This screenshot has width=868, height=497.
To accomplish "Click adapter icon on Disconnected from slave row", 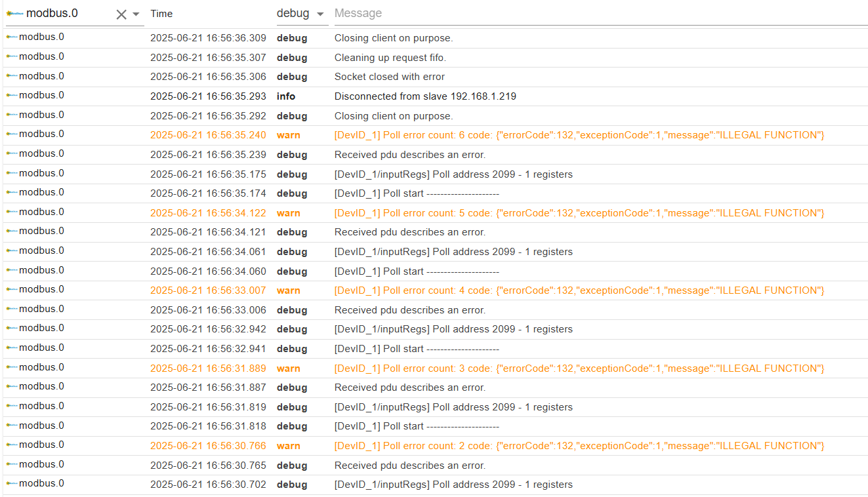I will coord(12,96).
